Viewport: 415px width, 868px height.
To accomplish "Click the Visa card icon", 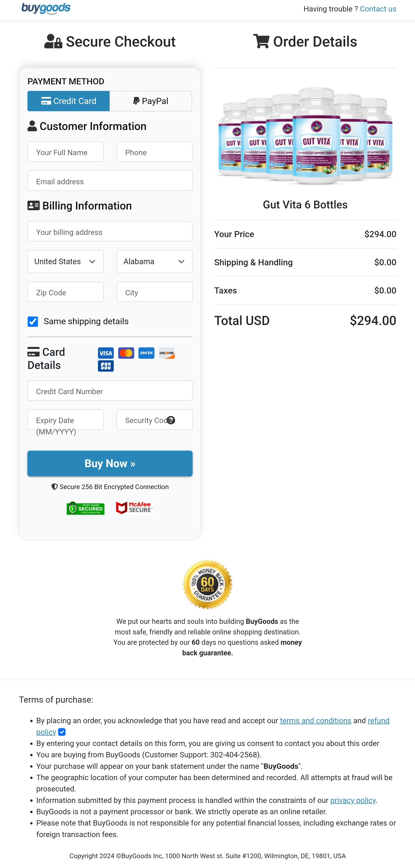I will pyautogui.click(x=106, y=353).
